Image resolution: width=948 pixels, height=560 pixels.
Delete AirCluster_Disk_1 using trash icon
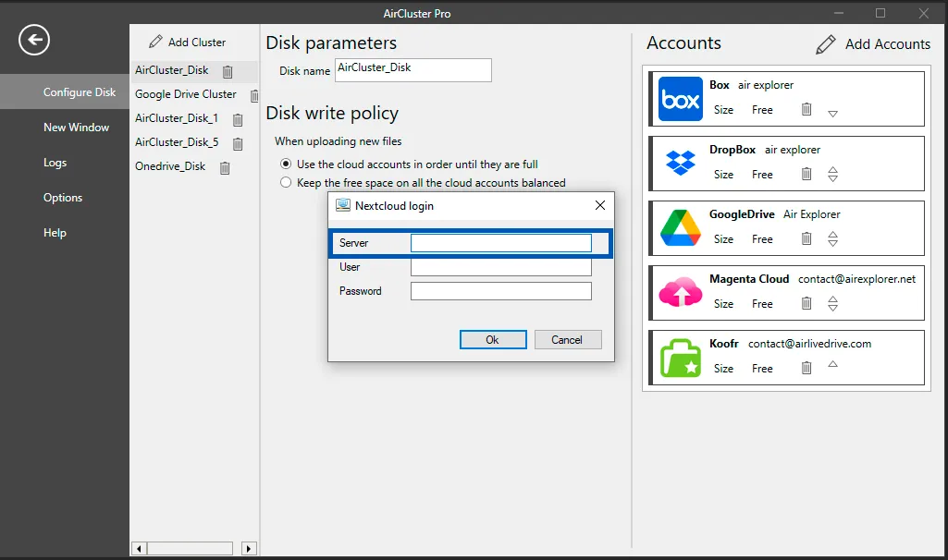click(x=238, y=119)
